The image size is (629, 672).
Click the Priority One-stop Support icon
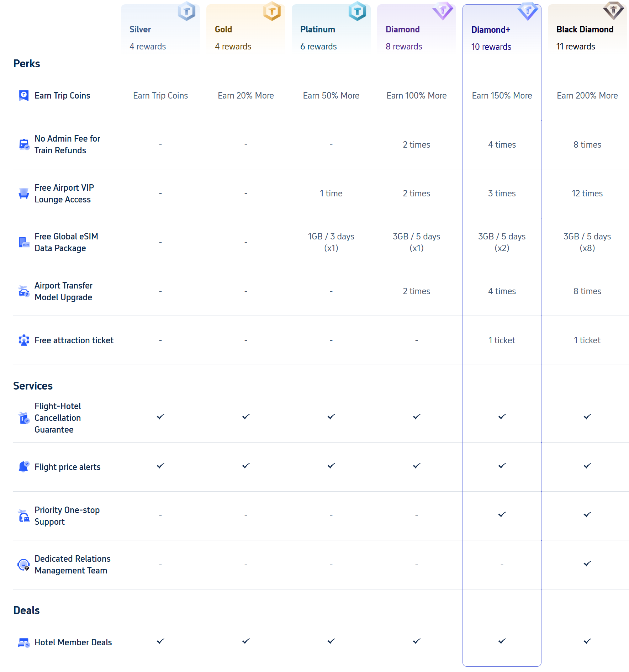pos(24,515)
